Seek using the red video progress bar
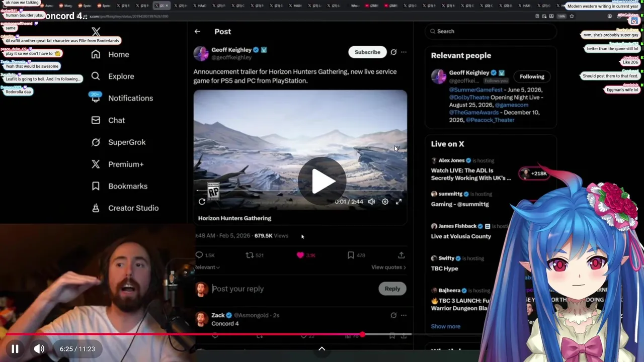This screenshot has height=362, width=644. (x=209, y=334)
